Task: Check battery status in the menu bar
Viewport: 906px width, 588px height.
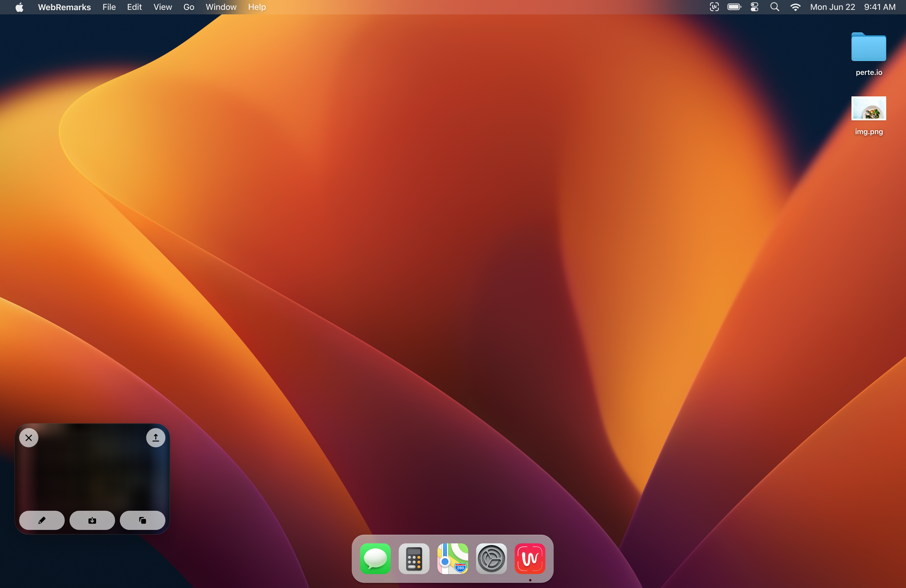Action: (x=734, y=7)
